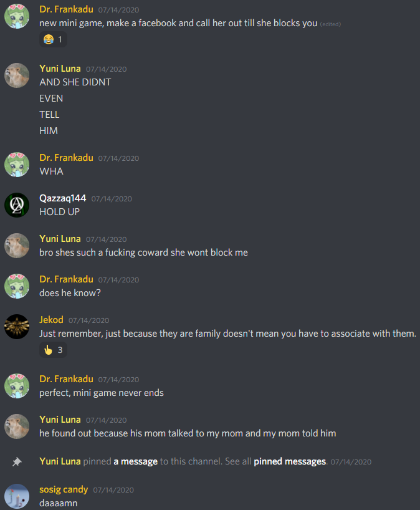Click the Jekod username
Viewport: 420px width, 510px height.
(51, 320)
